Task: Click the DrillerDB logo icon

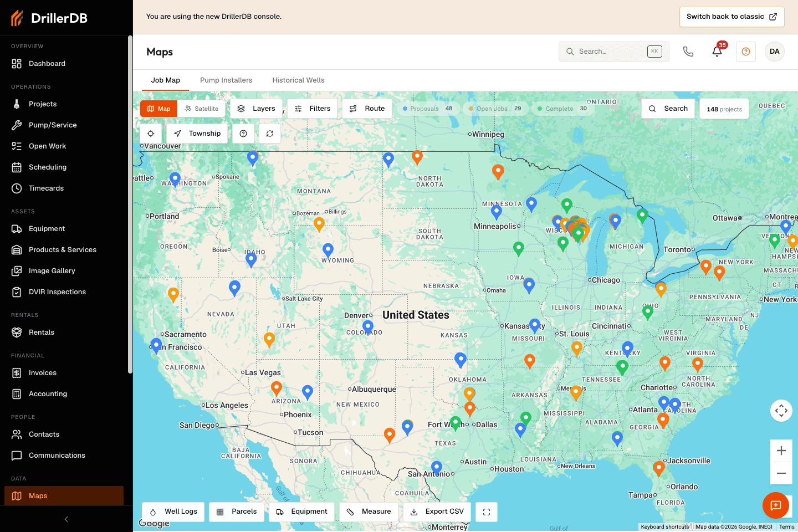Action: 17,18
